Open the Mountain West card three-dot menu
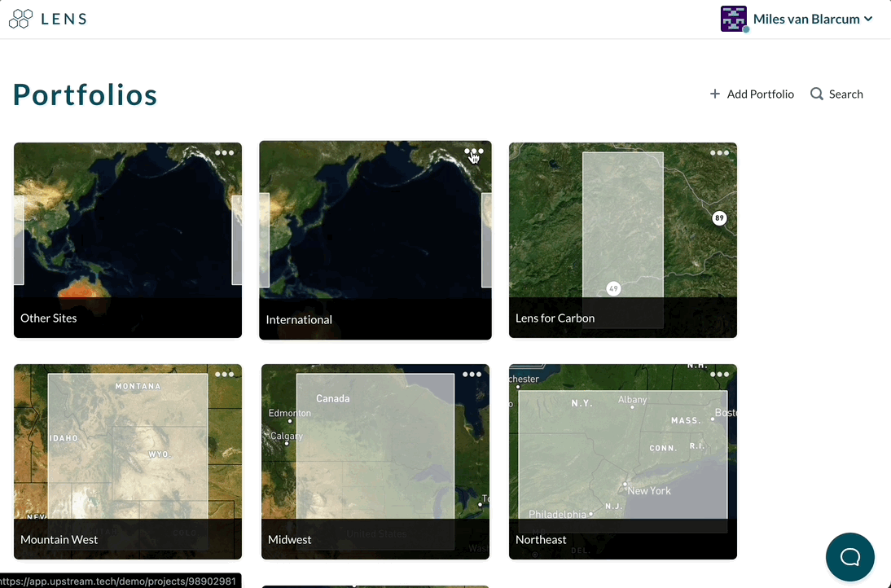 [225, 375]
